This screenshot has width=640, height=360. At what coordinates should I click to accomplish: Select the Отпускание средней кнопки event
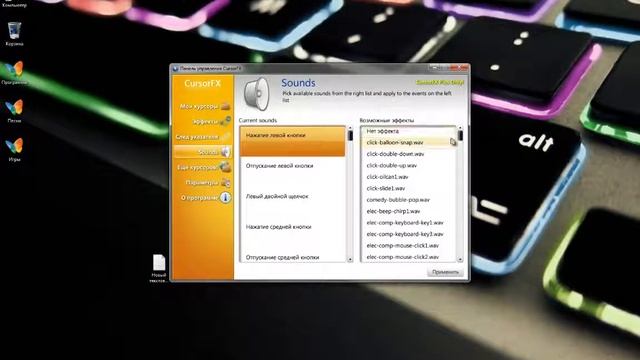[x=292, y=255]
